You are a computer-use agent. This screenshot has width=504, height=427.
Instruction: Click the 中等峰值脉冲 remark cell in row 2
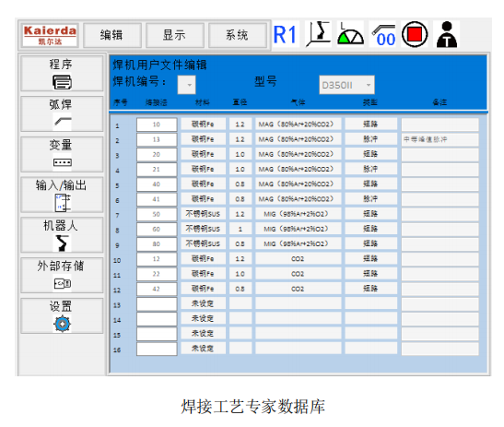pos(440,139)
